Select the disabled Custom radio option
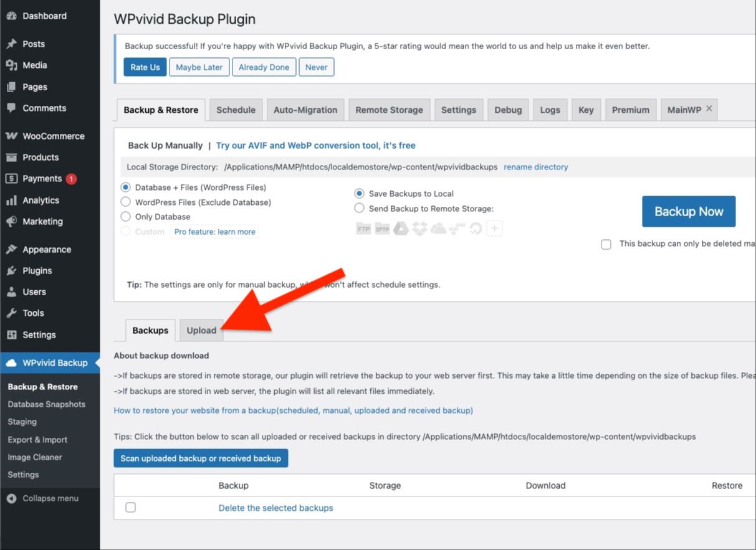This screenshot has width=756, height=550. coord(126,231)
